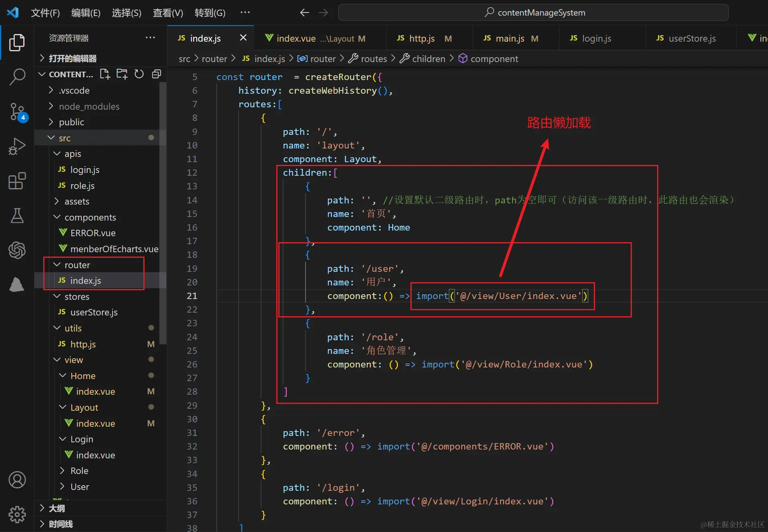768x532 pixels.
Task: Expand the Role folder under view
Action: (x=79, y=471)
